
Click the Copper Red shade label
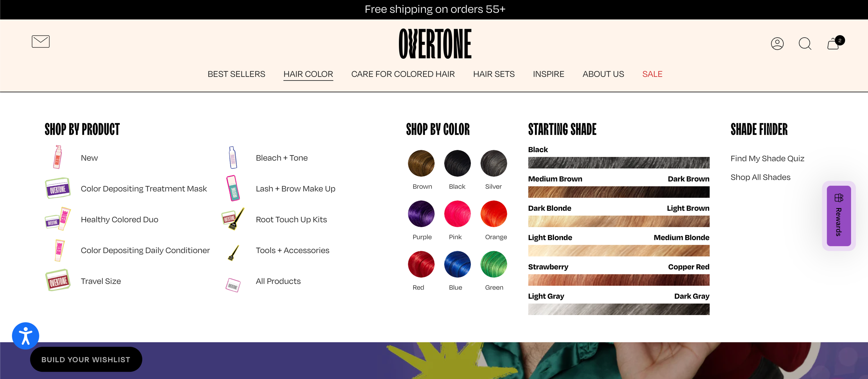[689, 267]
